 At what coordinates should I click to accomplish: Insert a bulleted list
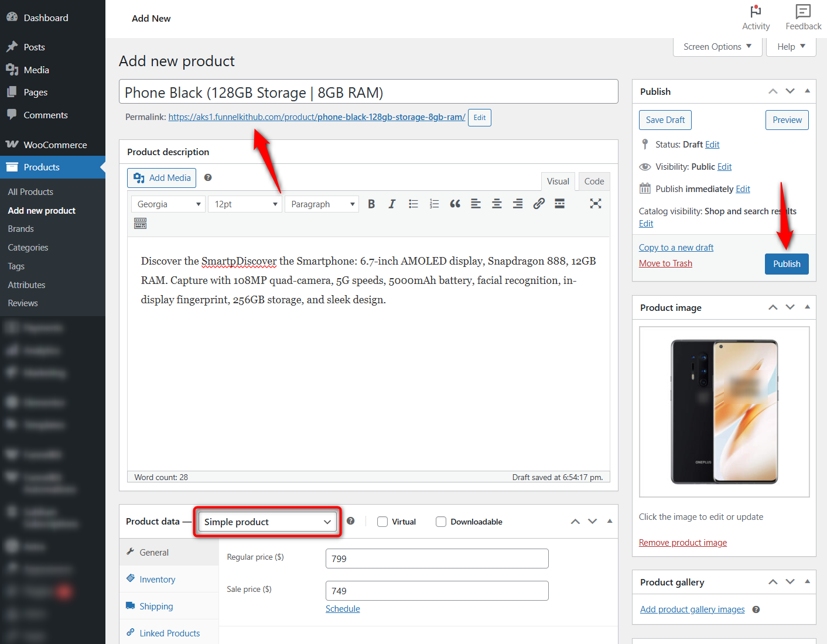pos(413,203)
